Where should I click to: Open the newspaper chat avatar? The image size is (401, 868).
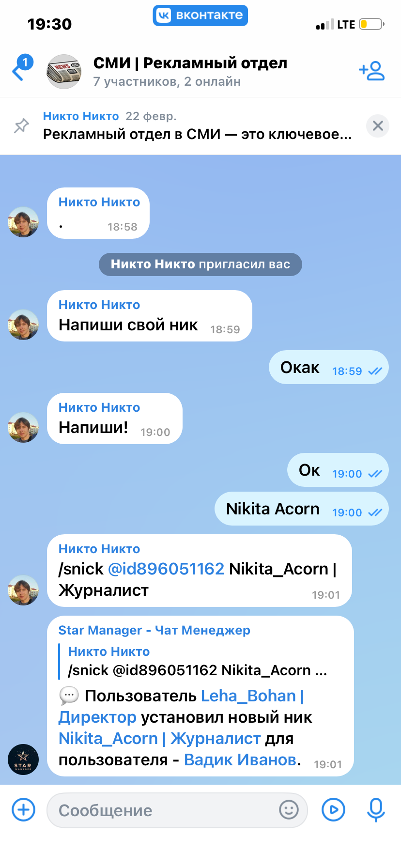pos(64,72)
